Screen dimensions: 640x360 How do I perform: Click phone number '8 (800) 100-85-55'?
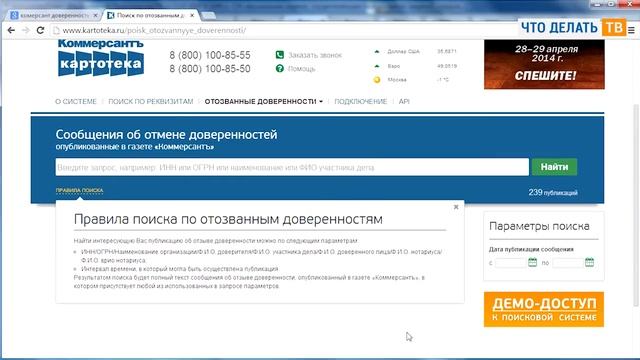click(210, 55)
